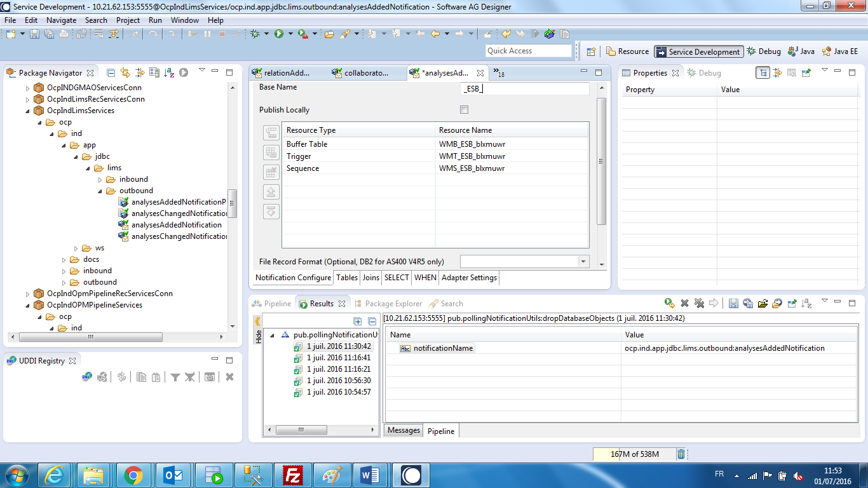Click Show Categories icon in Properties view
The height and width of the screenshot is (488, 868).
[x=763, y=72]
